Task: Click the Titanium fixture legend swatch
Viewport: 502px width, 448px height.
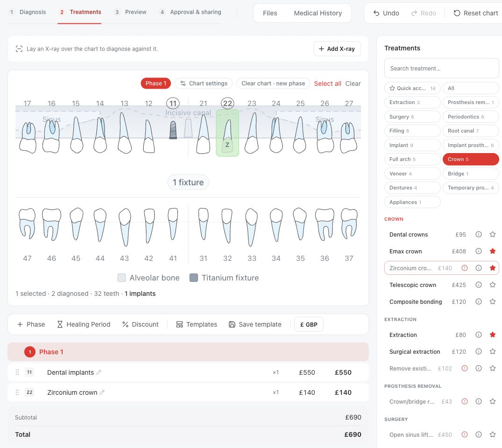Action: click(194, 278)
